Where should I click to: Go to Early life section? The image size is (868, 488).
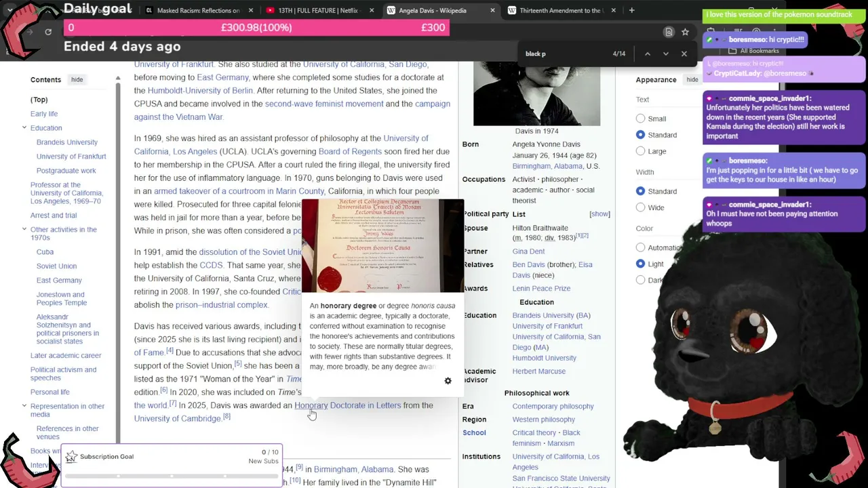(x=44, y=114)
